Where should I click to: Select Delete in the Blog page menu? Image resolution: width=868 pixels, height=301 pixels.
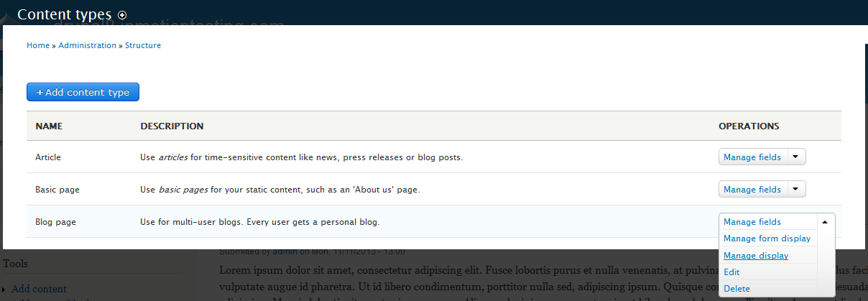(x=737, y=289)
